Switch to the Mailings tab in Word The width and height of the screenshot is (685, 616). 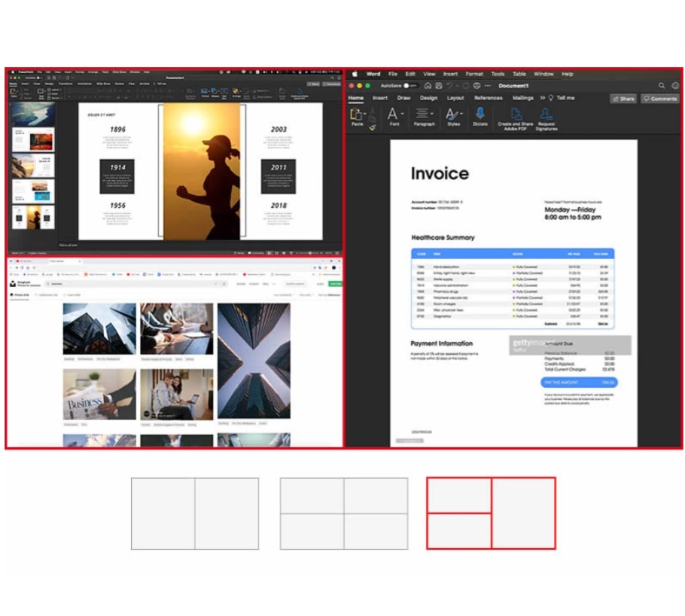point(522,98)
